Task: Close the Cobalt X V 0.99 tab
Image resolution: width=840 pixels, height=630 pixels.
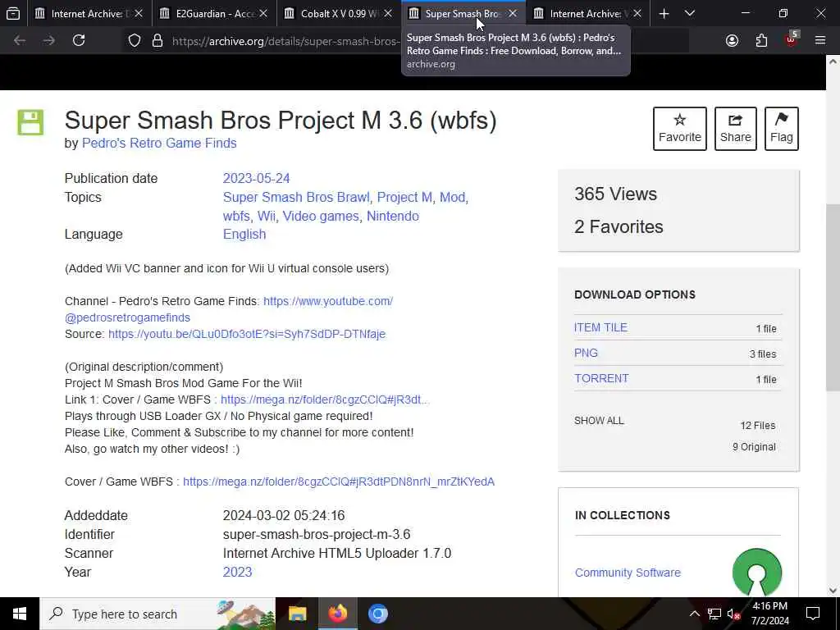Action: pos(388,13)
